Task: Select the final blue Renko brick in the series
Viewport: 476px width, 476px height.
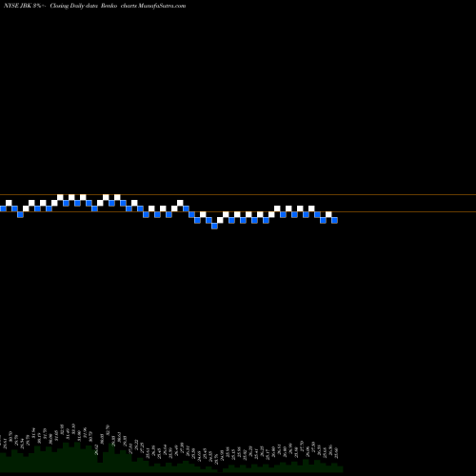Action: [x=334, y=220]
